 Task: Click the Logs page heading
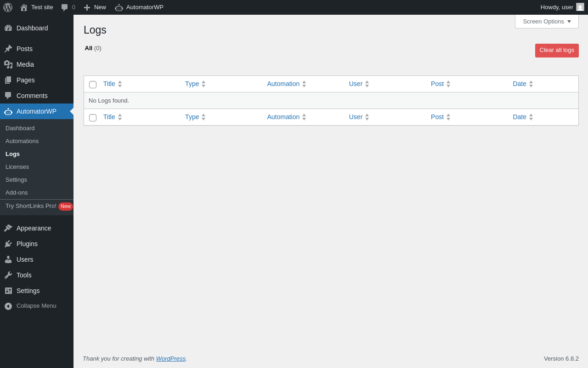coord(95,30)
